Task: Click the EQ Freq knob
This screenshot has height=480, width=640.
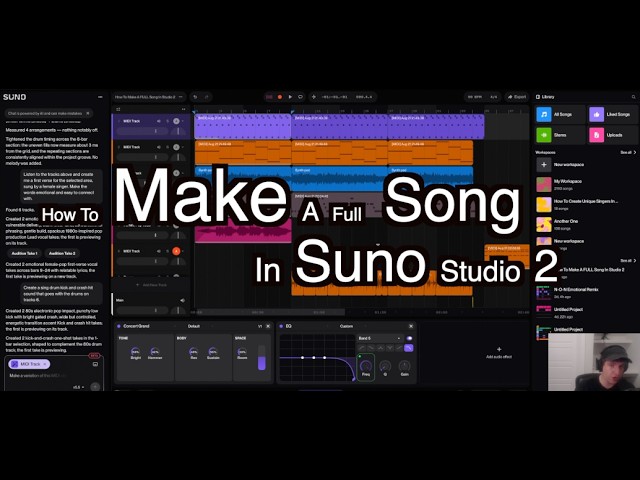Action: tap(366, 366)
